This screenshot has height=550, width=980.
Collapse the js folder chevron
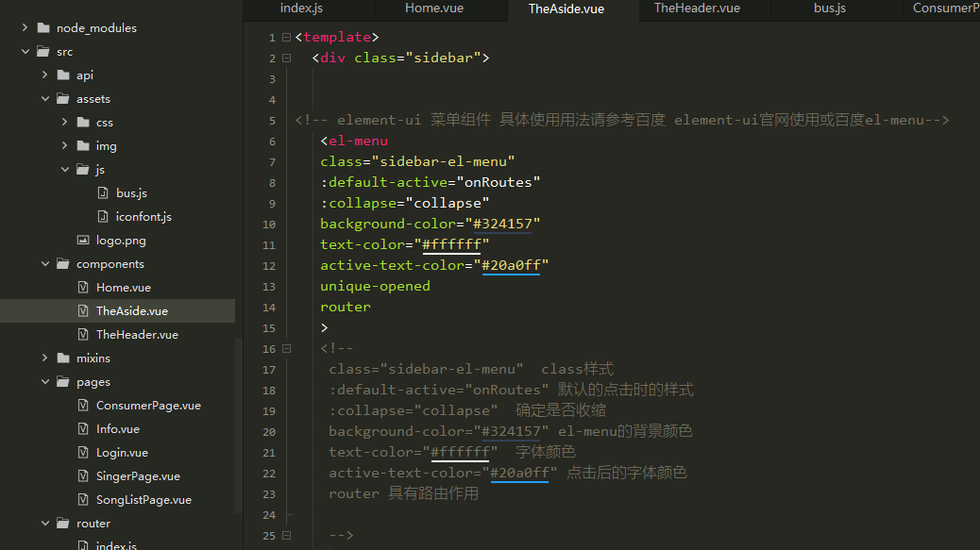(65, 169)
